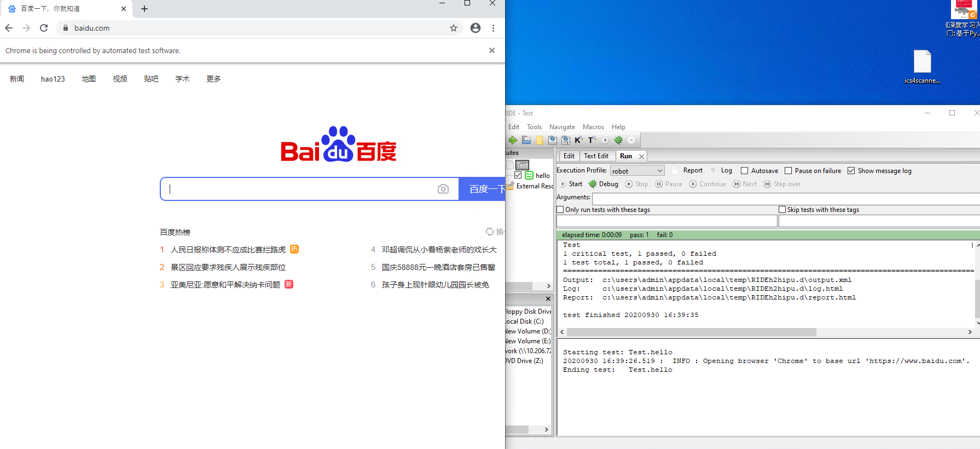Click the 百度一下 search button

(482, 189)
